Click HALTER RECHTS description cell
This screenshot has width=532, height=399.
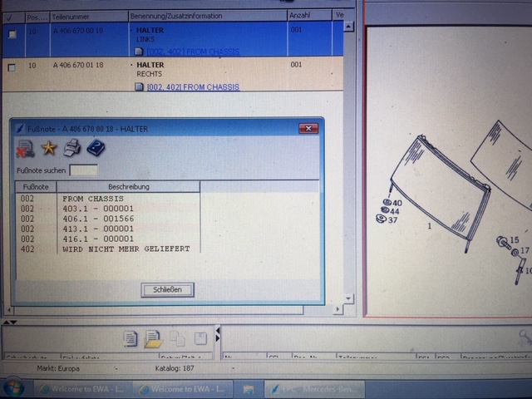point(208,74)
